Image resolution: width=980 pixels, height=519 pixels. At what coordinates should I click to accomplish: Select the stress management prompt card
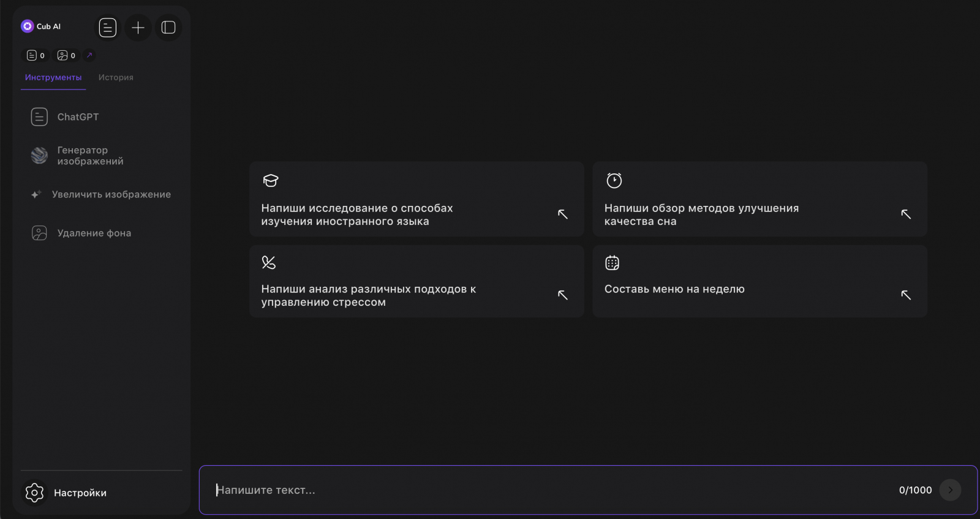click(x=417, y=282)
